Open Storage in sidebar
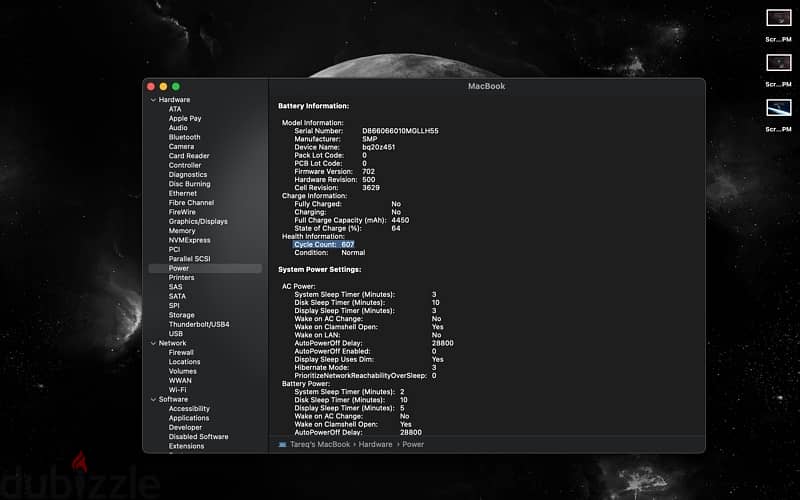The image size is (800, 500). click(x=181, y=315)
